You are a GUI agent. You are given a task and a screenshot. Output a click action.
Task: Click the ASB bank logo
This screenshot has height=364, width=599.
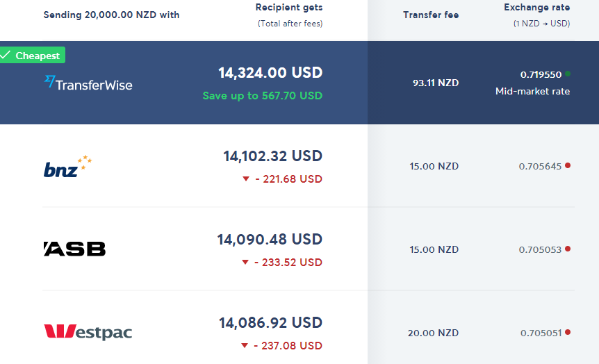[x=74, y=249]
